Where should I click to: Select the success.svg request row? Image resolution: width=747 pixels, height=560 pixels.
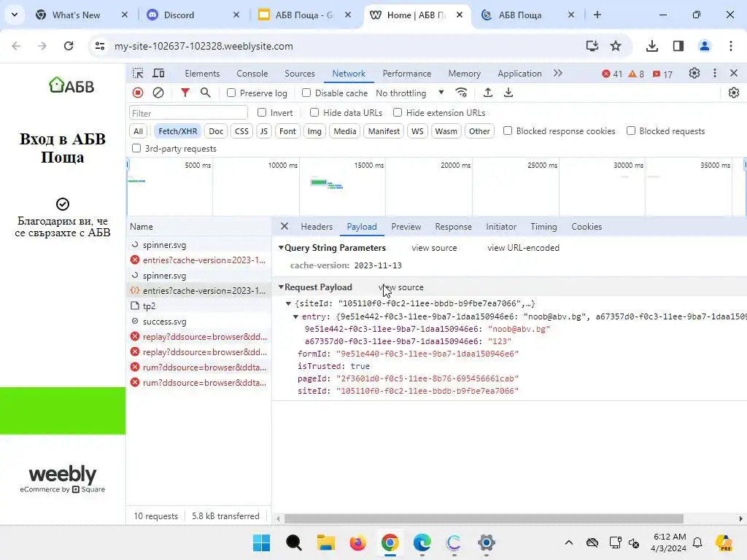coord(198,322)
